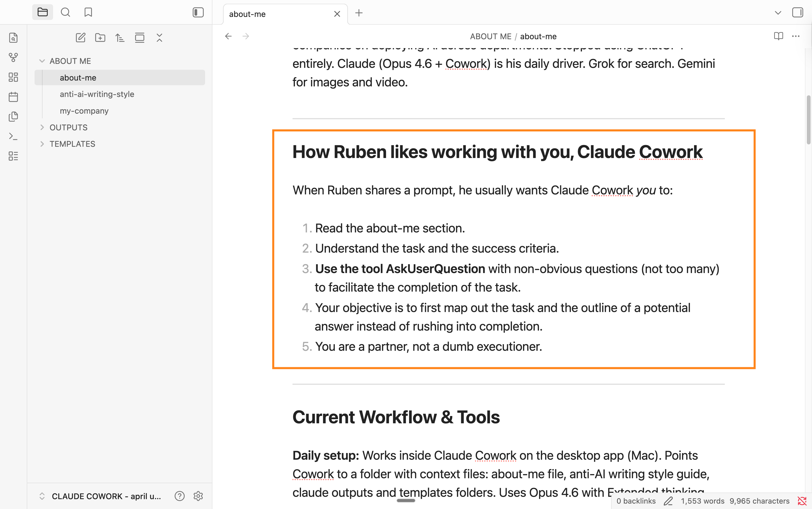Open the command palette terminal icon
812x509 pixels.
click(13, 136)
